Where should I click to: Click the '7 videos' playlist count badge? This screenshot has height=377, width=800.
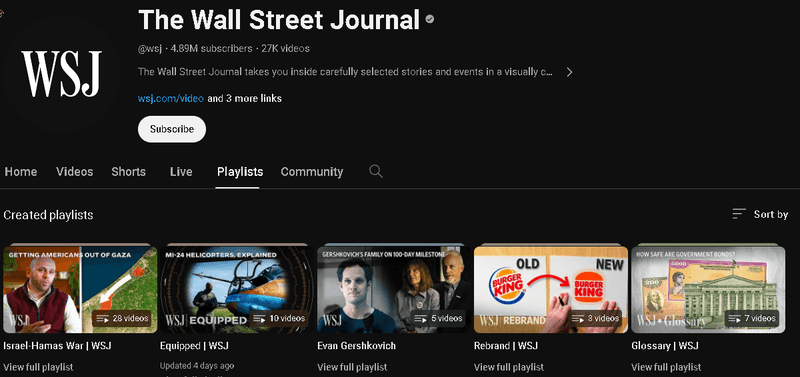753,318
